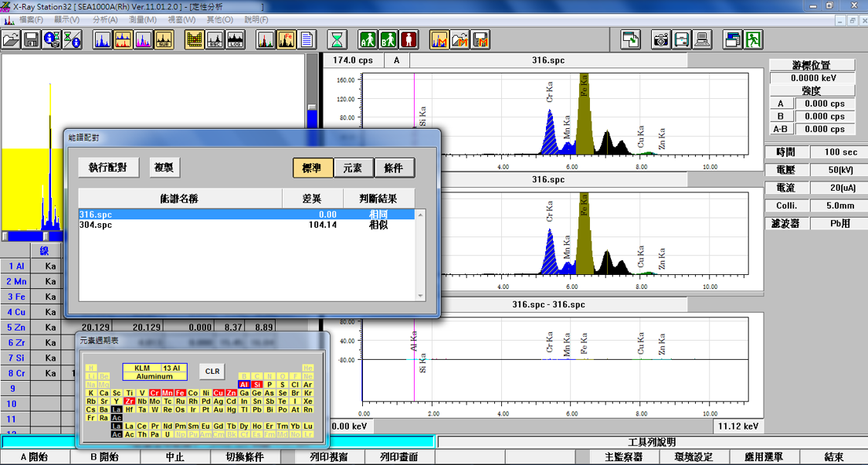Click the B 開始 button
Viewport: 868px width, 465px height.
(x=105, y=457)
